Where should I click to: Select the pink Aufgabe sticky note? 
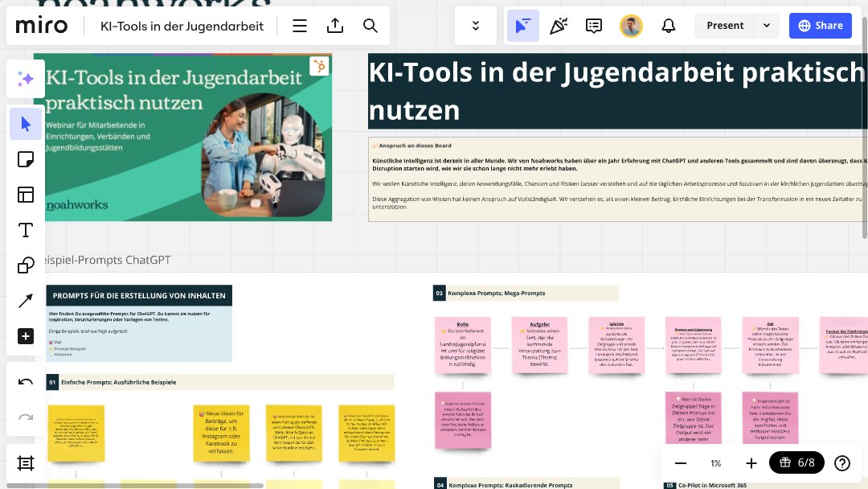(539, 345)
